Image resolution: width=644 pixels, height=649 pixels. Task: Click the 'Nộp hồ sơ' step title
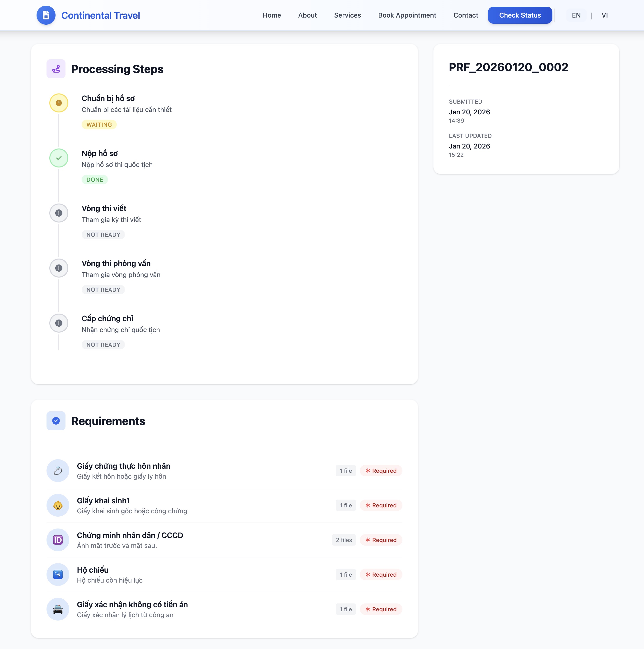[100, 153]
